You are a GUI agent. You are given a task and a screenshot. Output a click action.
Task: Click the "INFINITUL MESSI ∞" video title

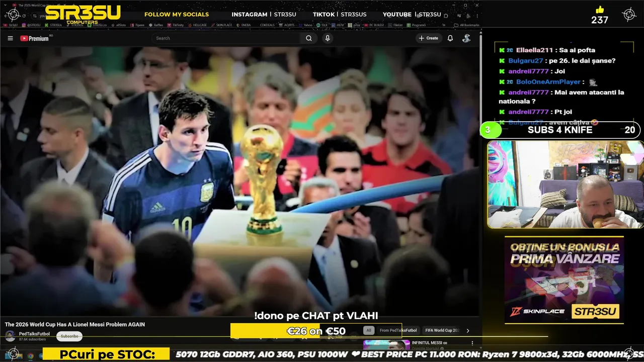[x=429, y=343]
